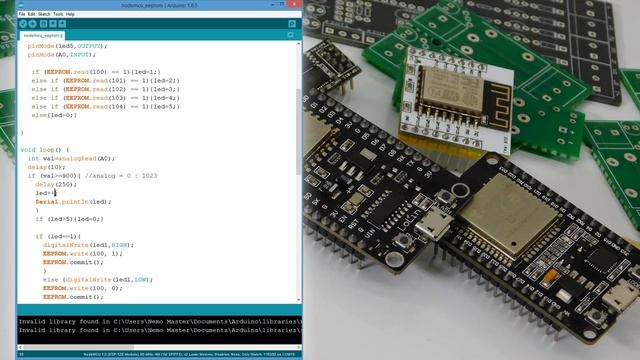The image size is (640, 360).
Task: Click the 'EEPROM.read(102)' line
Action: [x=105, y=89]
